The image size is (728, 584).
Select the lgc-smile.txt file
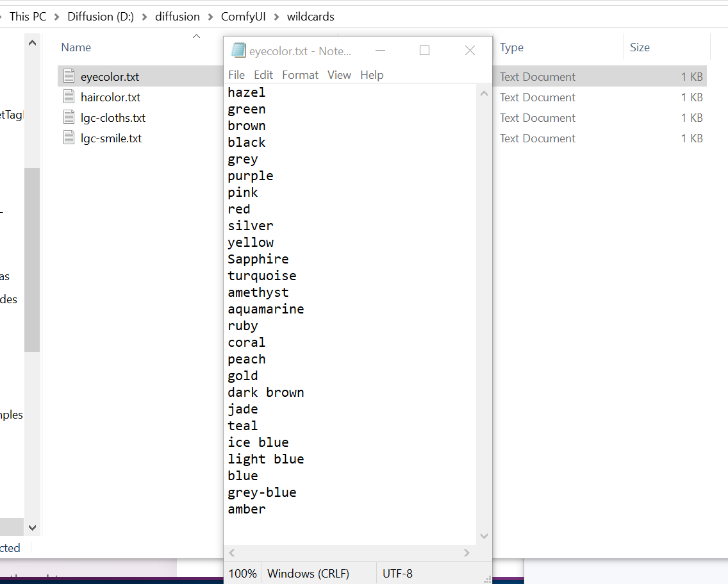111,138
